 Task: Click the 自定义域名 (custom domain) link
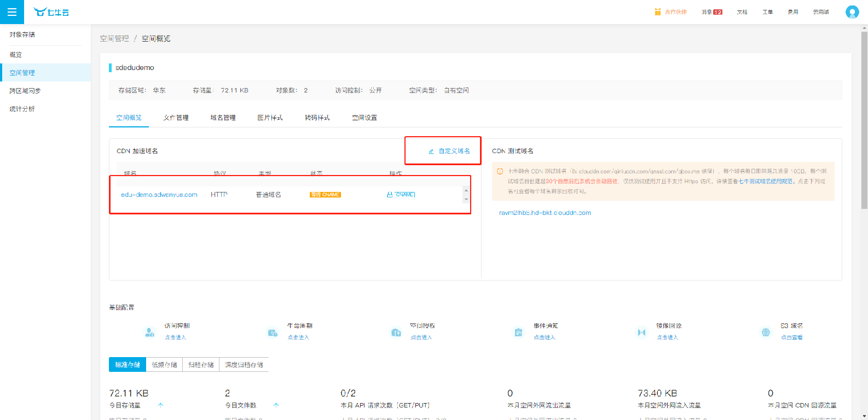point(454,151)
